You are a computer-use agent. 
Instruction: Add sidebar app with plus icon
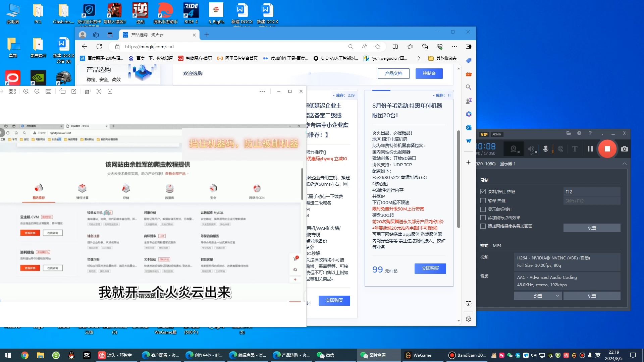coord(469,162)
